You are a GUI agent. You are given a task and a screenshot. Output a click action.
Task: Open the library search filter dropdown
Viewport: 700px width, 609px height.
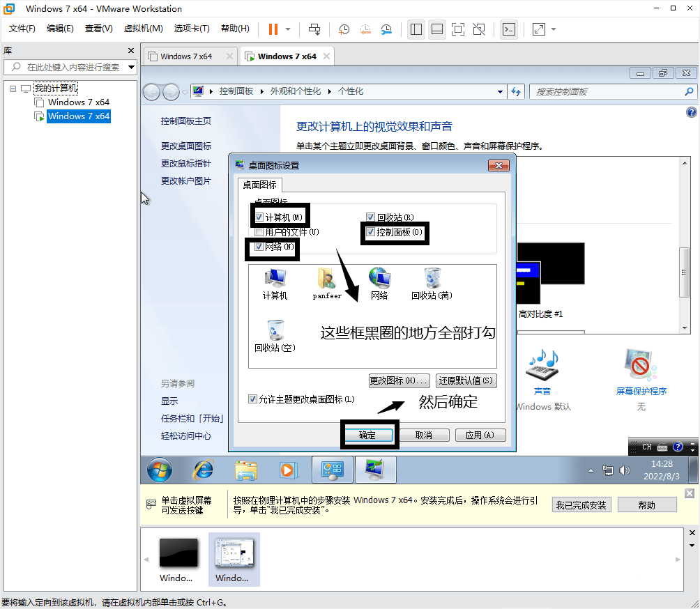131,68
